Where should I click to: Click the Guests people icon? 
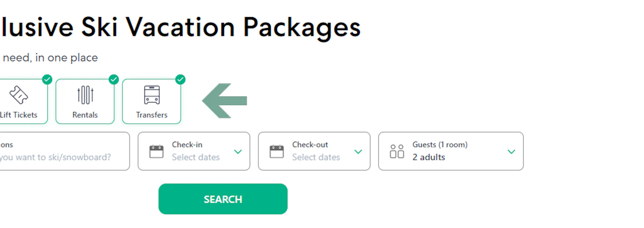point(397,151)
